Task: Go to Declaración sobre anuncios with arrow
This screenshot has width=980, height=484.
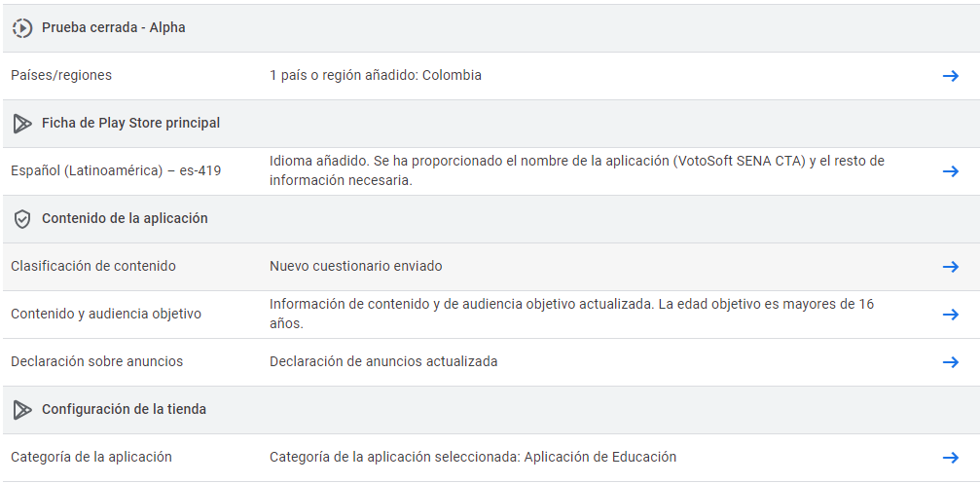Action: point(950,362)
